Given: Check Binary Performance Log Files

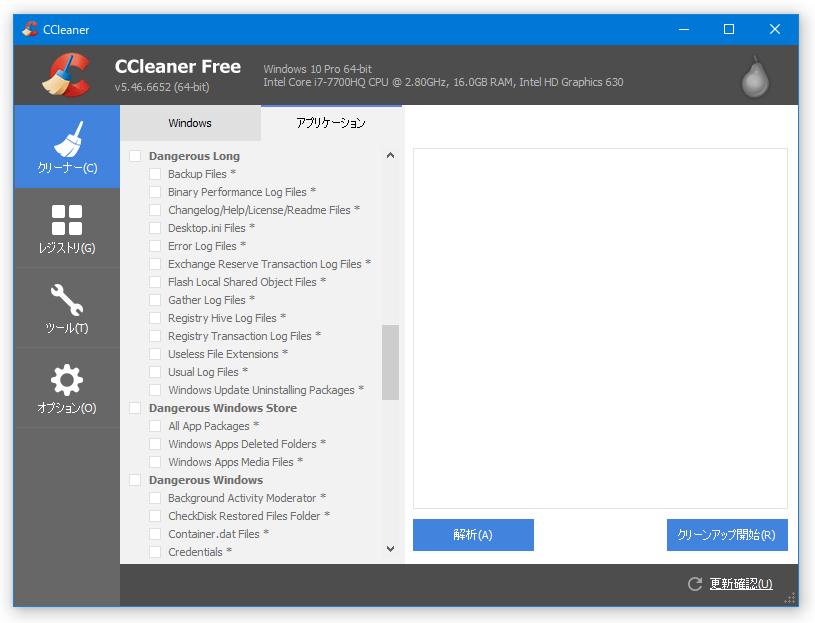Looking at the screenshot, I should (x=155, y=192).
